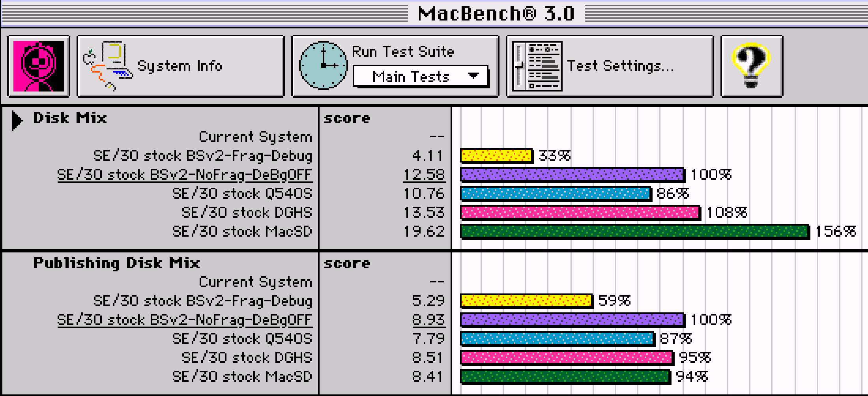Click the 19.62 score value
This screenshot has height=396, width=868.
pos(424,232)
